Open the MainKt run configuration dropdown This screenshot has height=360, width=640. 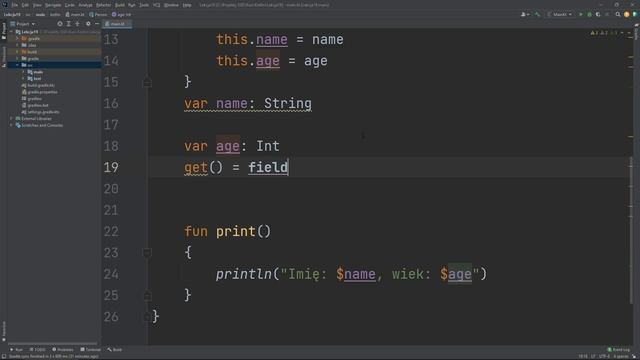pyautogui.click(x=560, y=15)
